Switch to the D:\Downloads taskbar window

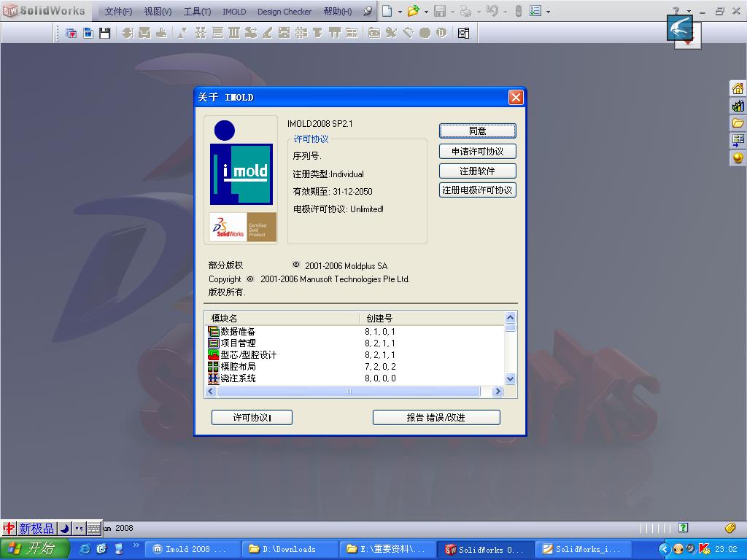point(289,549)
